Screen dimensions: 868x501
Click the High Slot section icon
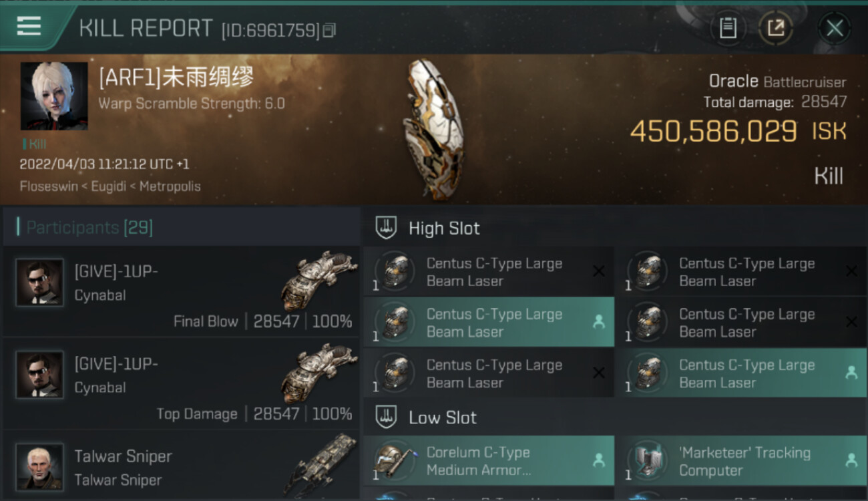point(386,228)
